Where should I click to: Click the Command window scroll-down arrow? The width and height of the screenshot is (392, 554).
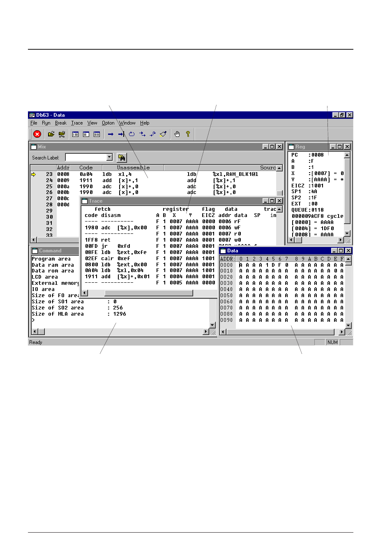click(212, 325)
